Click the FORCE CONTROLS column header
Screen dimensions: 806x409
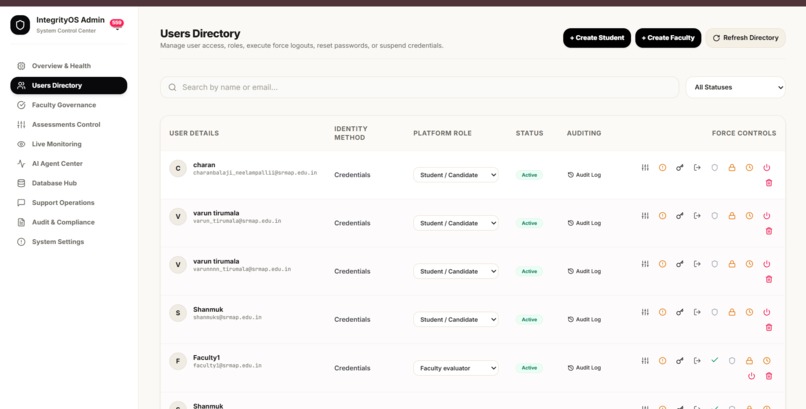[744, 133]
